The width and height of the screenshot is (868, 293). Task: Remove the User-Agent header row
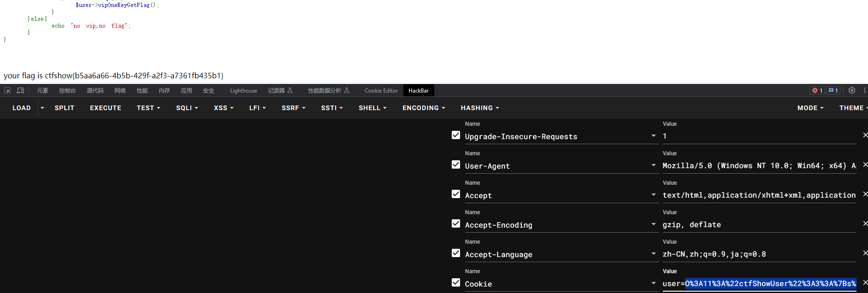click(865, 164)
